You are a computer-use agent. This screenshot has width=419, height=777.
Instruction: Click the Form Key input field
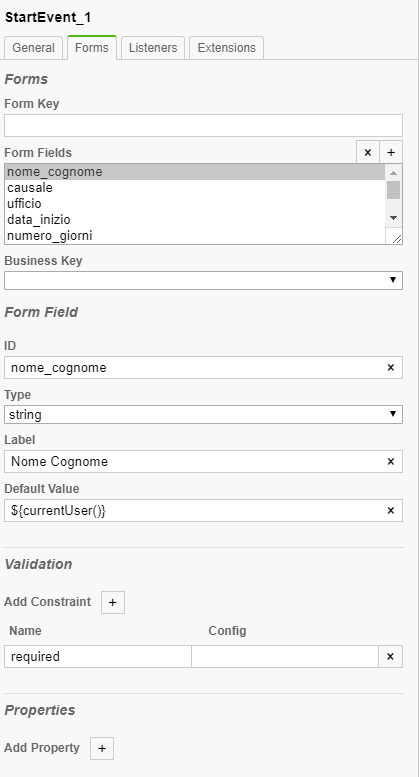203,125
